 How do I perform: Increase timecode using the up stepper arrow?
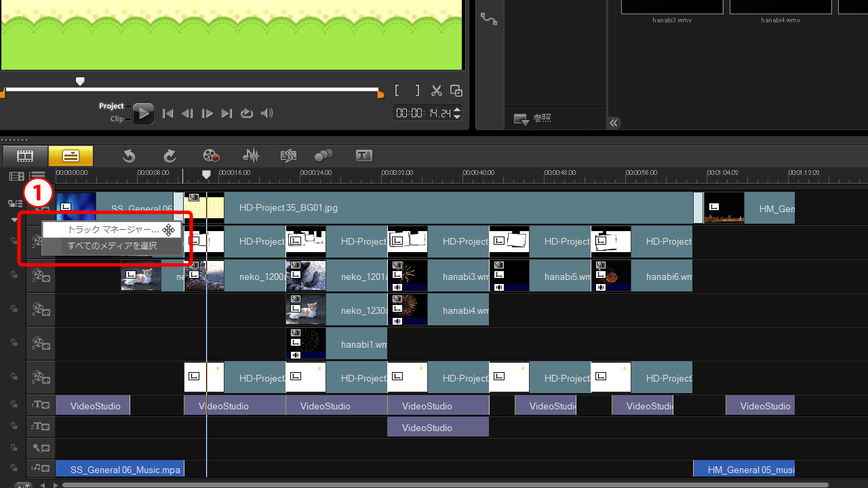coord(457,110)
